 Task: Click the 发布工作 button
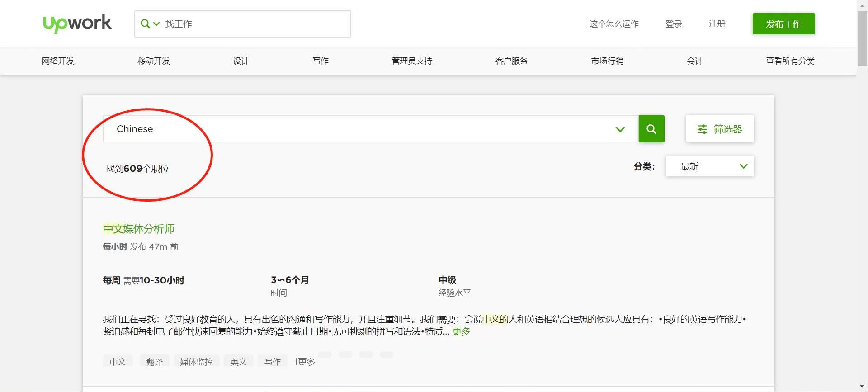pyautogui.click(x=783, y=24)
